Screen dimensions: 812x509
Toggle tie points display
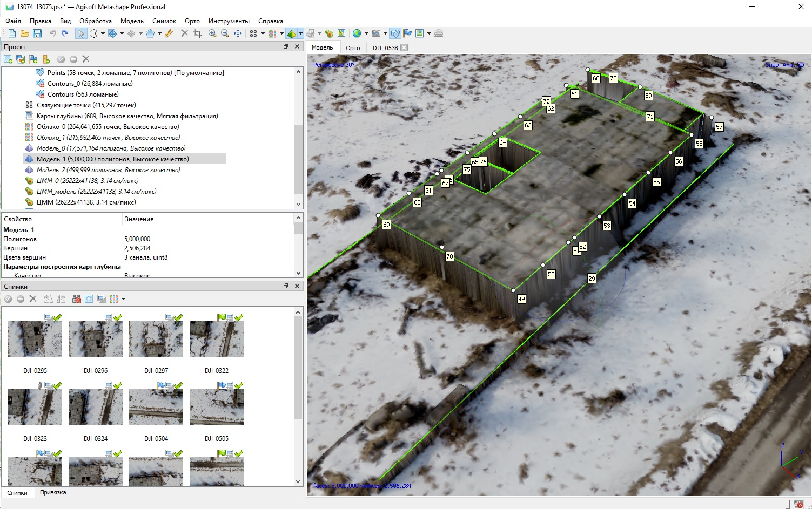(x=253, y=33)
